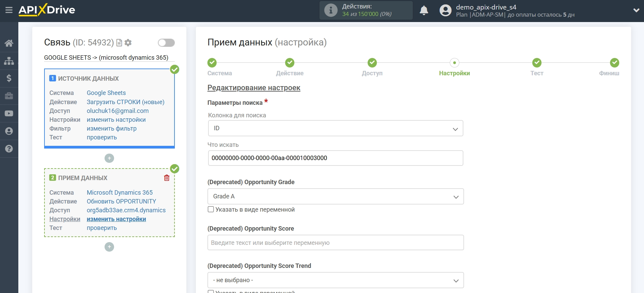Open the help question mark icon
The image size is (644, 293).
(9, 149)
